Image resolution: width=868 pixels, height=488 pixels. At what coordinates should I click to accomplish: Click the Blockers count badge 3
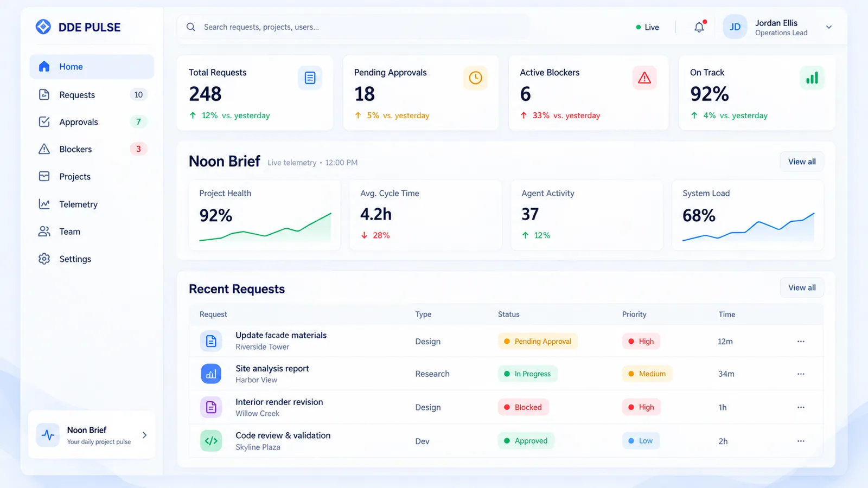138,149
